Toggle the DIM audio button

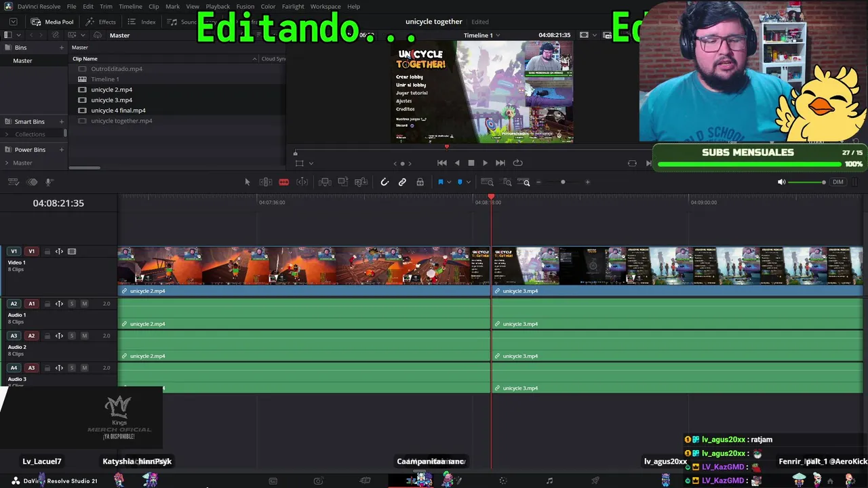point(838,182)
